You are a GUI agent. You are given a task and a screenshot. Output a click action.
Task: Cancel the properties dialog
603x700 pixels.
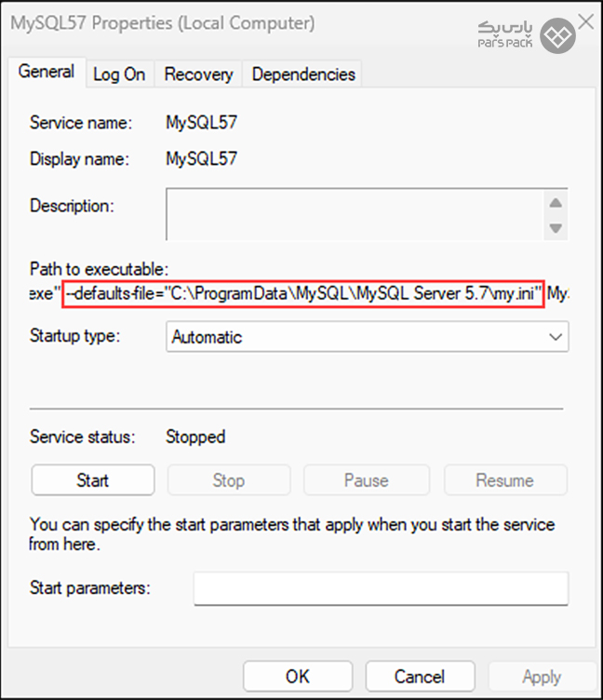[420, 677]
